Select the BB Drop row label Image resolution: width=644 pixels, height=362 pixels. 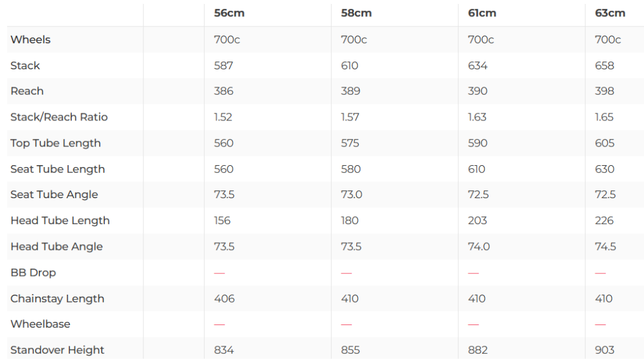pos(33,273)
